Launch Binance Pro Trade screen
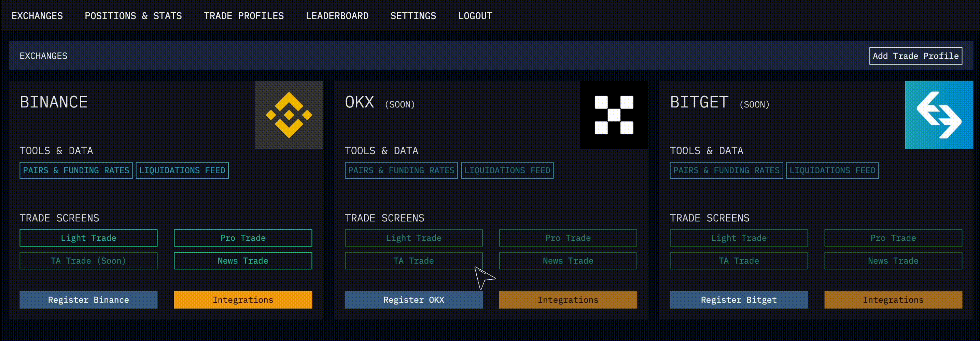The height and width of the screenshot is (341, 980). coord(243,238)
